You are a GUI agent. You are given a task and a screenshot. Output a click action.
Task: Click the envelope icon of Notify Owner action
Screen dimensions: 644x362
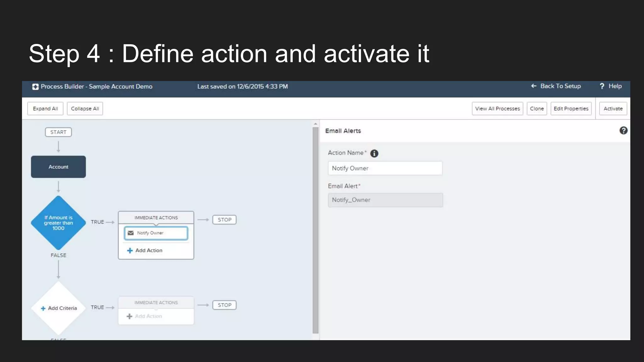click(x=130, y=233)
